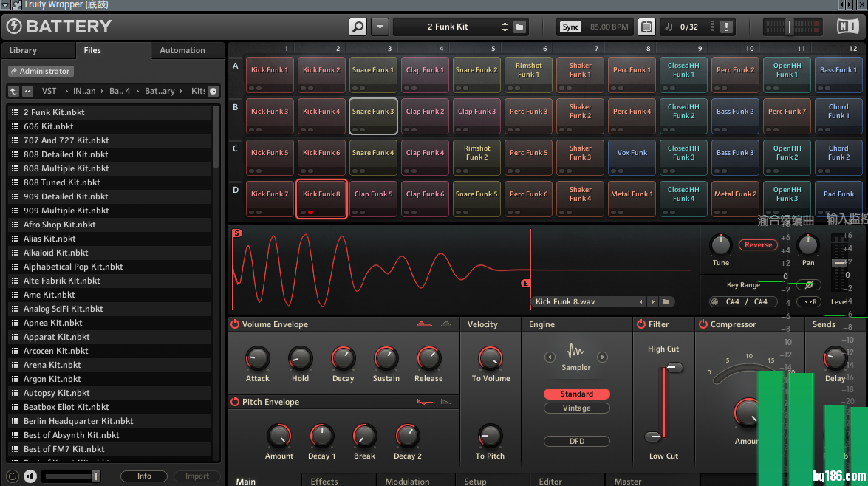The width and height of the screenshot is (868, 486).
Task: Click the speaker preview icon at bottom left
Action: (30, 476)
